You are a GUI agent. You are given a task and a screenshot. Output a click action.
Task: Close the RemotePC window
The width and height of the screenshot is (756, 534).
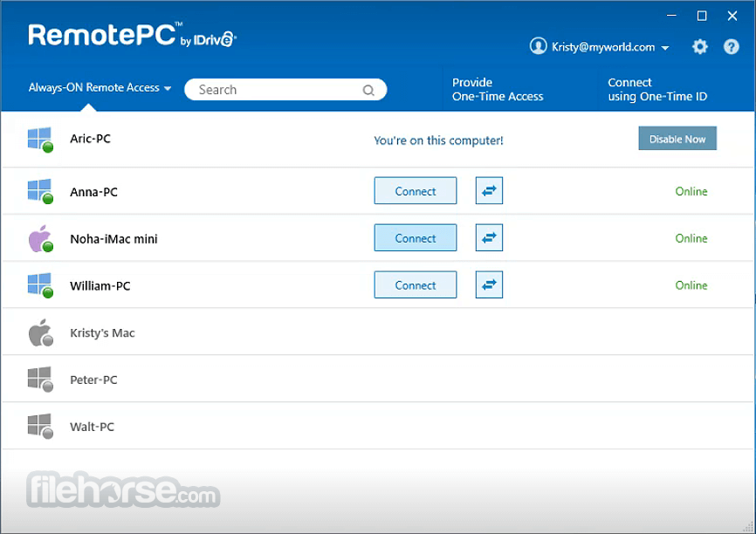pyautogui.click(x=732, y=16)
